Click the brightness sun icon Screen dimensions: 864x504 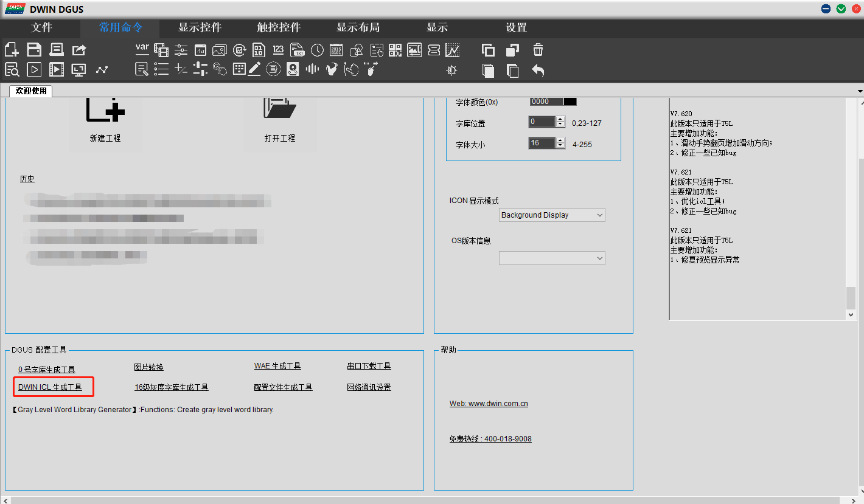[x=451, y=70]
